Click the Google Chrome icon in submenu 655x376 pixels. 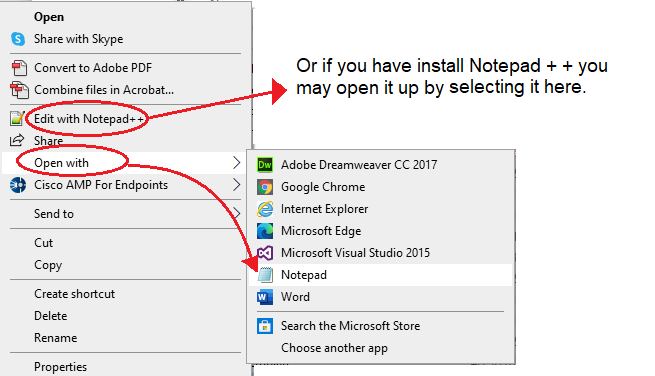point(265,187)
